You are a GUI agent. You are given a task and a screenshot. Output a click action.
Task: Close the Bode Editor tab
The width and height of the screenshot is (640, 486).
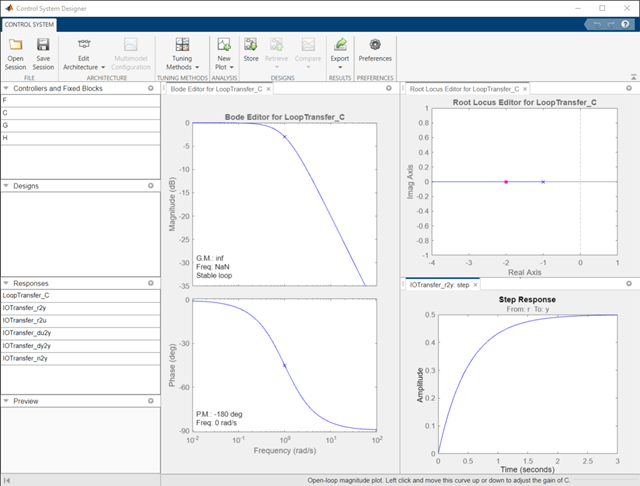point(269,88)
